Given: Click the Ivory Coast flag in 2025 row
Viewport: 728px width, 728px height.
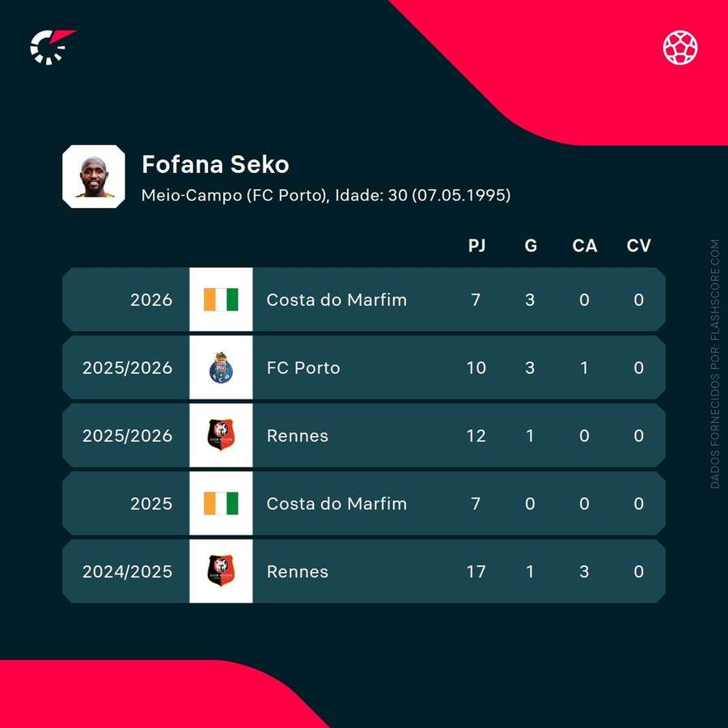Looking at the screenshot, I should [x=221, y=503].
